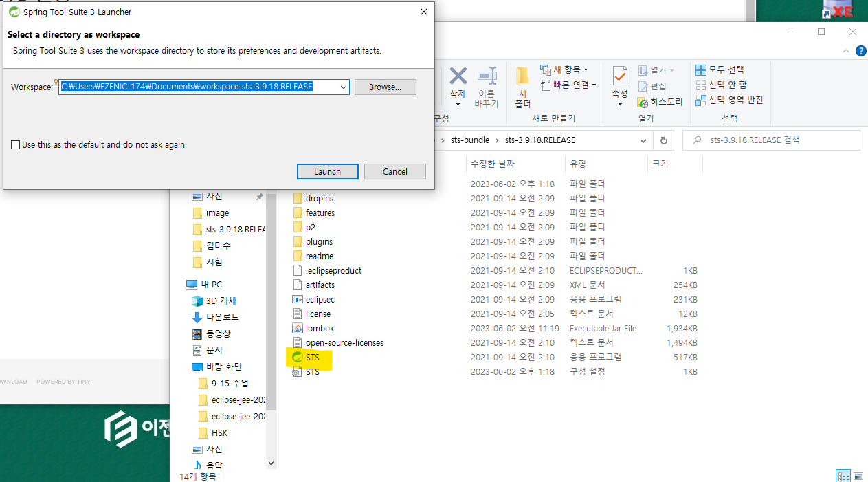The image size is (868, 482).
Task: Sort by Date modified (수정한 날짜) column
Action: pos(493,164)
